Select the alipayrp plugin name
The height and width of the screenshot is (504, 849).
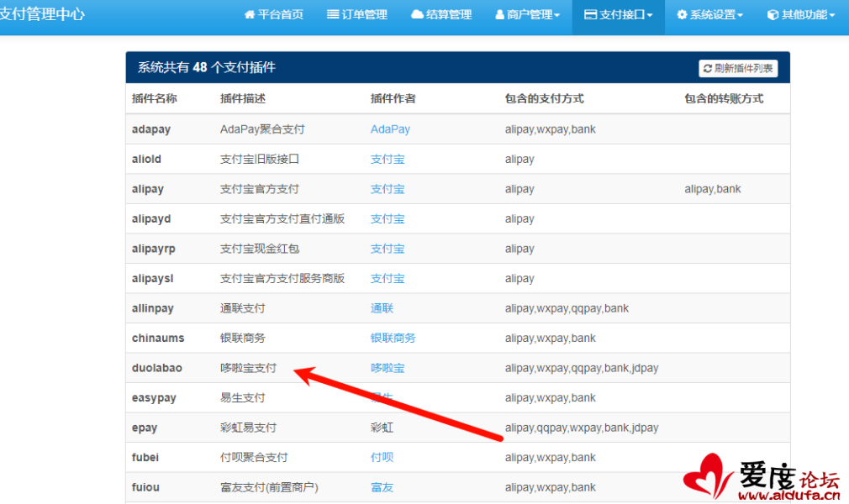(x=153, y=249)
